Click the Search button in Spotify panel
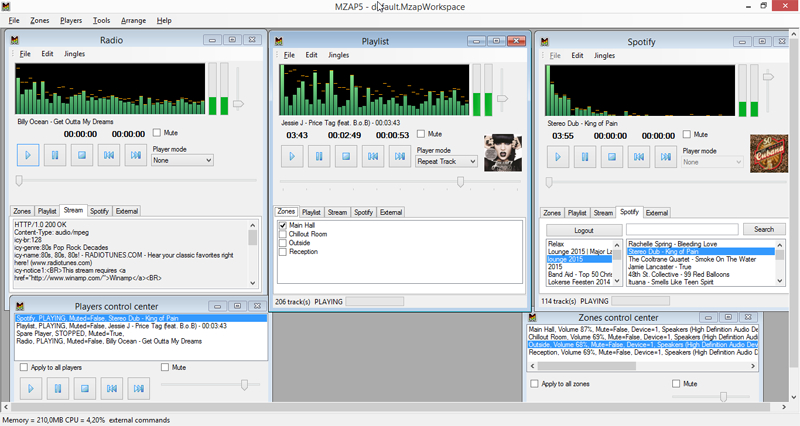800x426 pixels. tap(764, 230)
